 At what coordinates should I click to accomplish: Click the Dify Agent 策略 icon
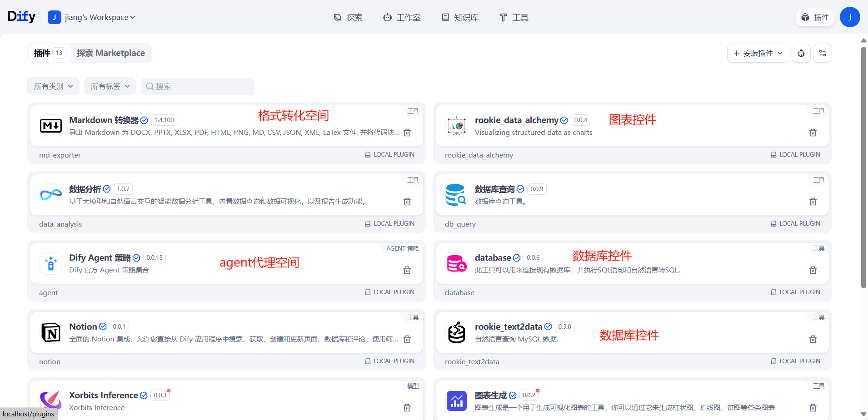pos(51,263)
